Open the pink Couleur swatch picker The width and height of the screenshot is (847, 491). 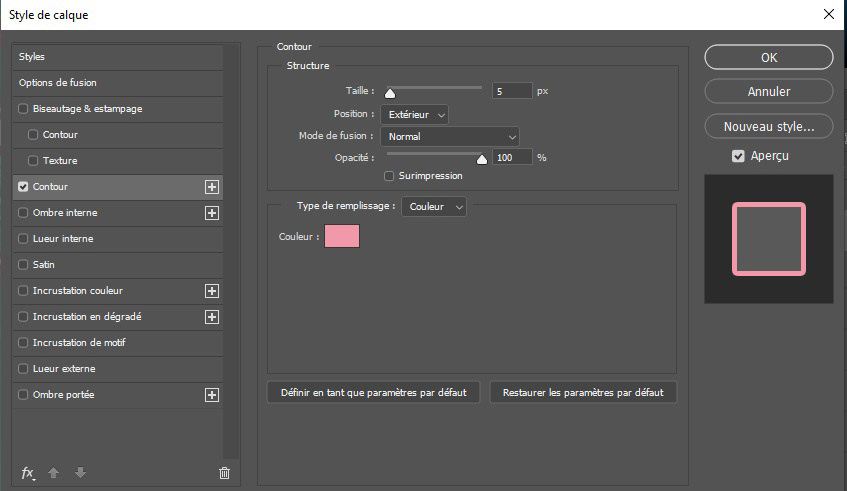(x=342, y=236)
